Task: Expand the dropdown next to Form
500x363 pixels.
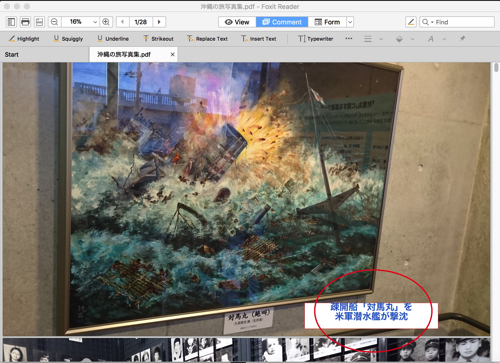Action: click(350, 22)
